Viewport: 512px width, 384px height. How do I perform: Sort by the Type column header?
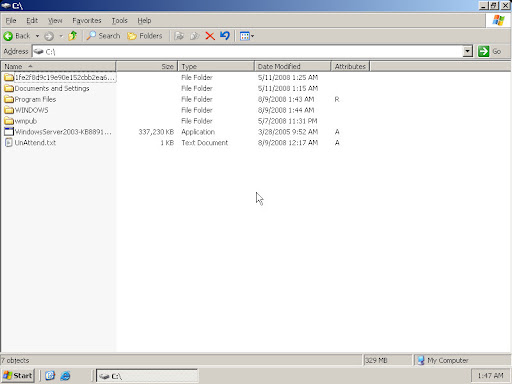click(x=216, y=66)
